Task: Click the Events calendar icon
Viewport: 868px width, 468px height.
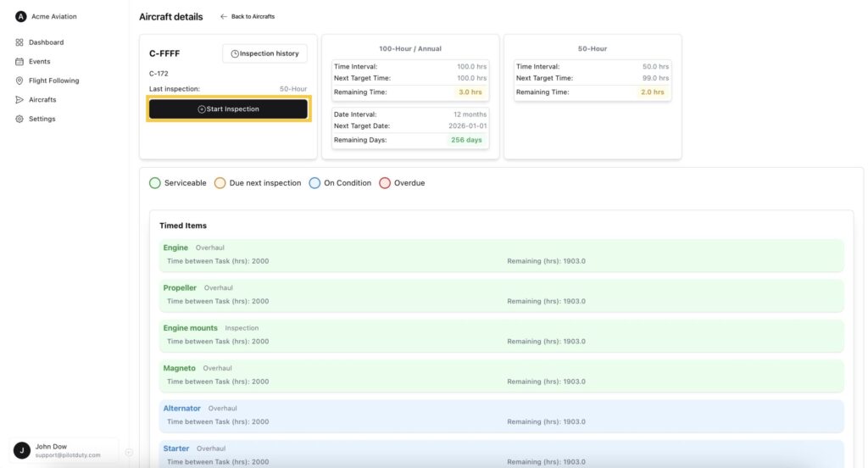Action: coord(19,62)
